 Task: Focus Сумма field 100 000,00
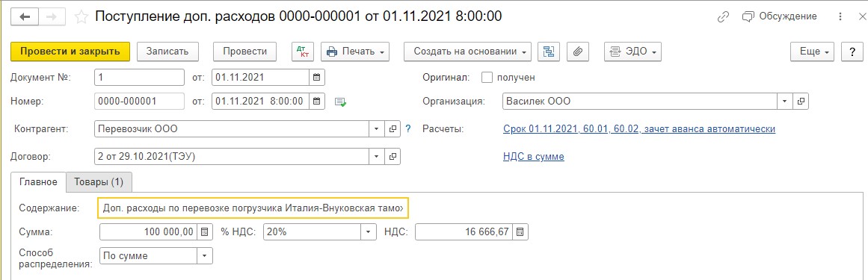coord(148,232)
